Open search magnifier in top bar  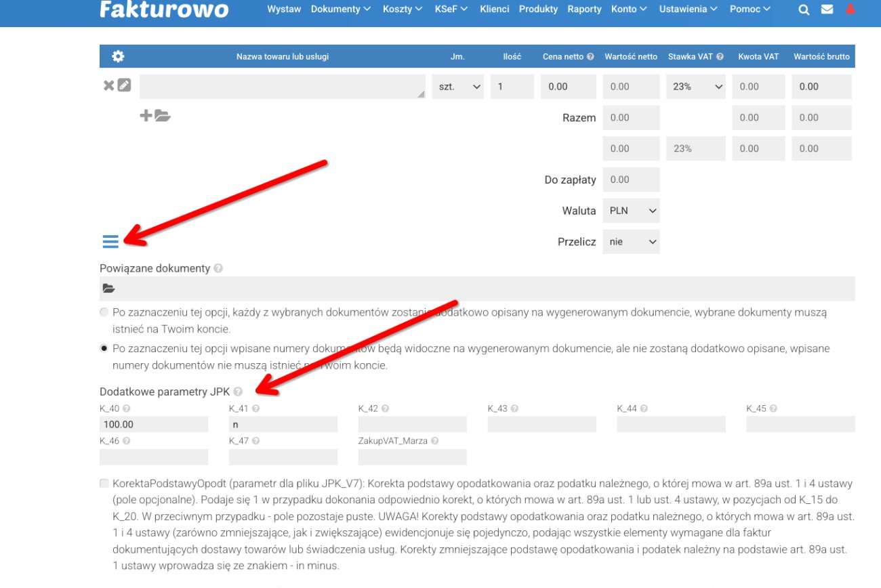click(x=804, y=9)
